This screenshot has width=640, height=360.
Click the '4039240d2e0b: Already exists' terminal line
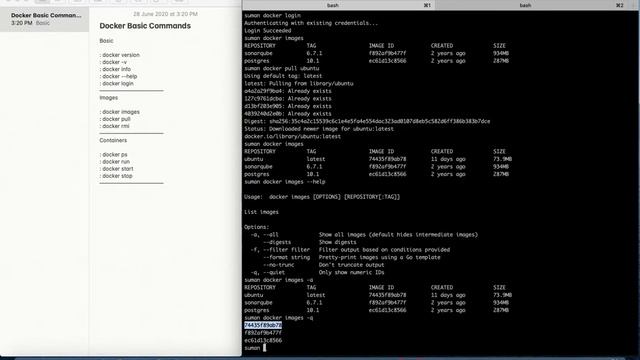point(288,114)
